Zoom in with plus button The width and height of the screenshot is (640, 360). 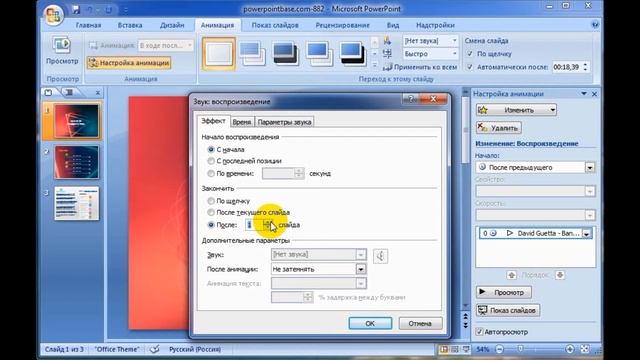pos(570,349)
